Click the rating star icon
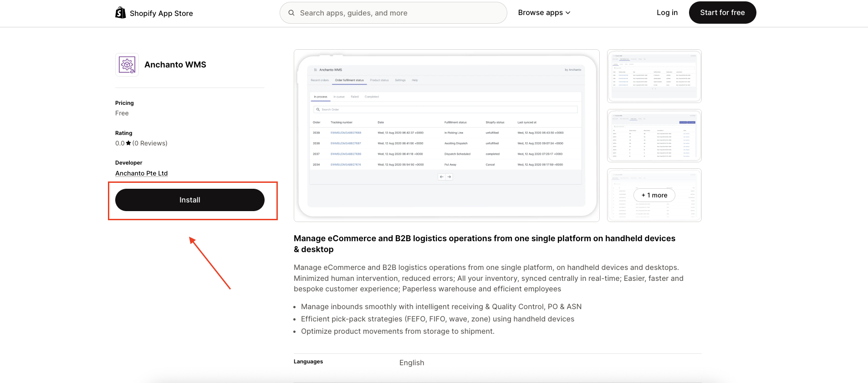868x383 pixels. pos(128,143)
